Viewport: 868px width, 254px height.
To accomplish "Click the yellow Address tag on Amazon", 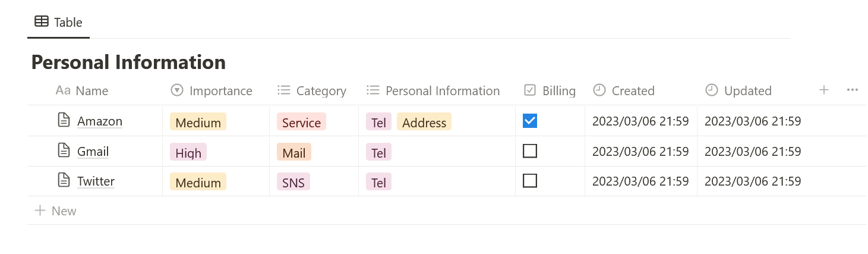I will point(424,123).
